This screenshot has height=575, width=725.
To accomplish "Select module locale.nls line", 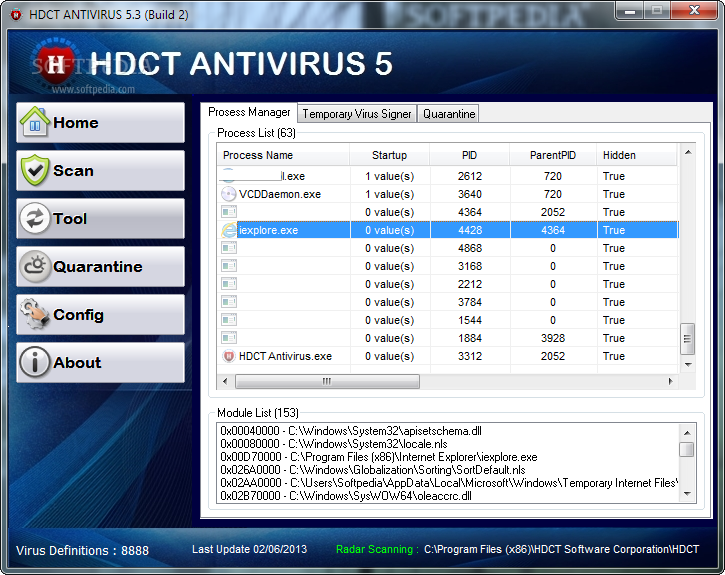I will [x=334, y=444].
